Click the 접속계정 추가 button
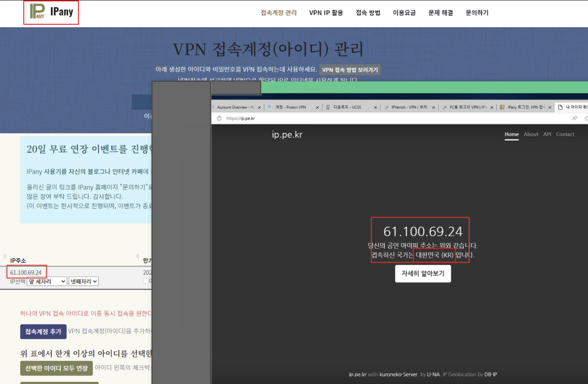 43,331
